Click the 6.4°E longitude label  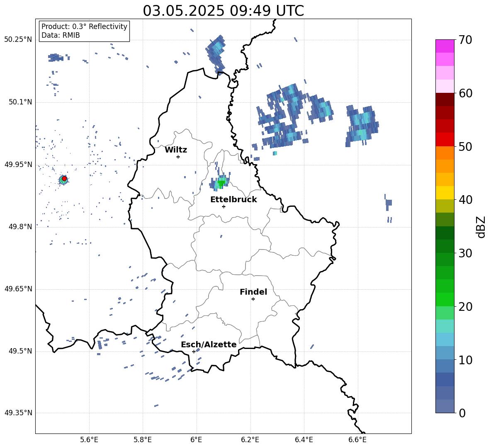pyautogui.click(x=304, y=440)
